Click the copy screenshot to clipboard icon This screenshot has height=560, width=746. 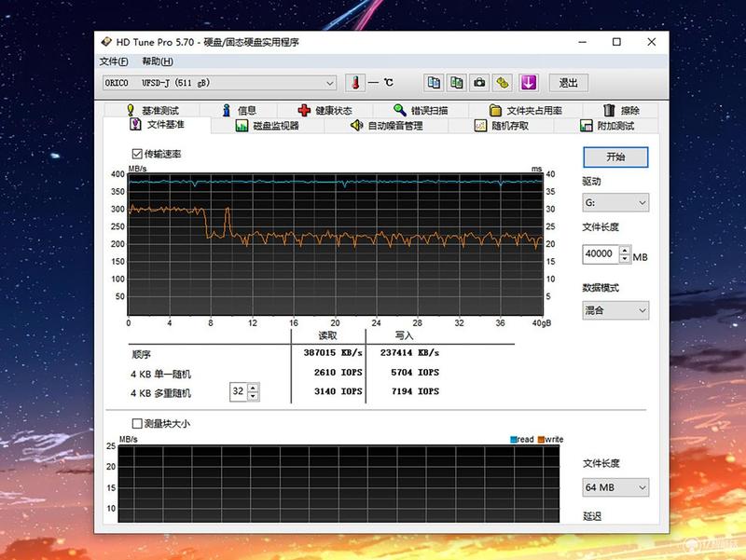pyautogui.click(x=456, y=83)
